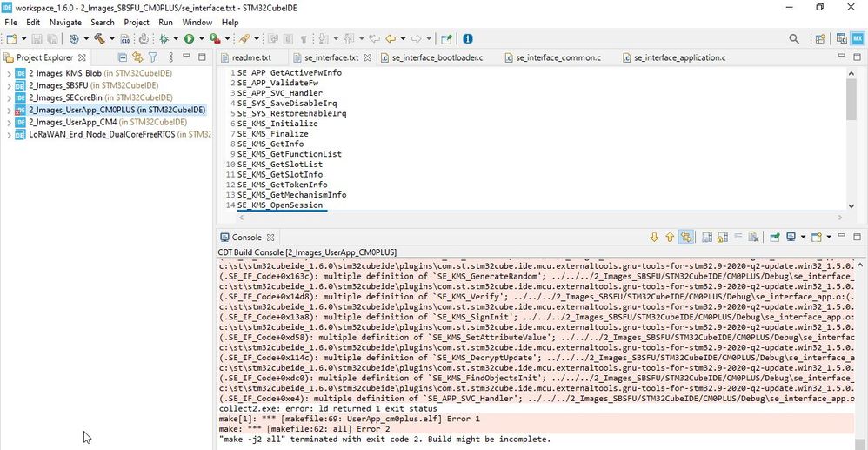Click the Open Console icon

coord(816,238)
